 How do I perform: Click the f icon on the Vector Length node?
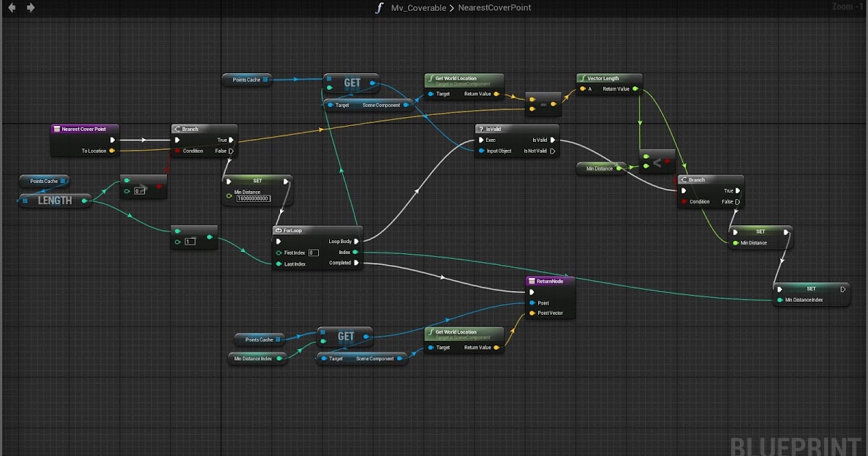[583, 77]
